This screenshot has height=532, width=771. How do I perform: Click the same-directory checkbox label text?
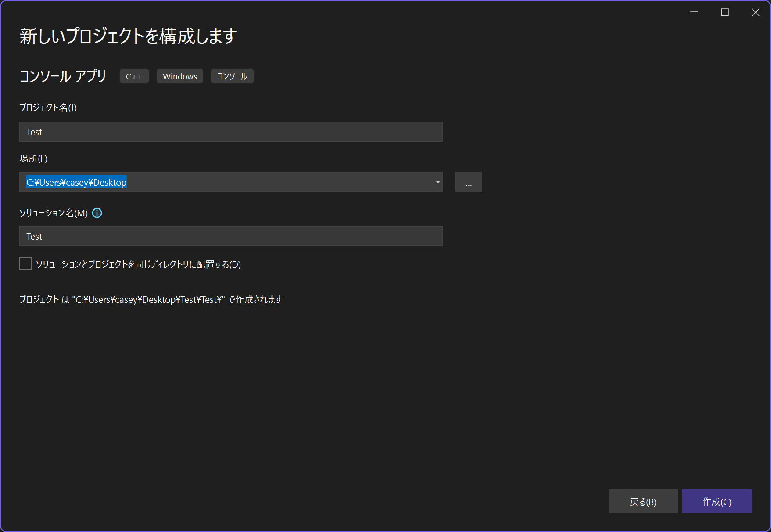tap(139, 264)
